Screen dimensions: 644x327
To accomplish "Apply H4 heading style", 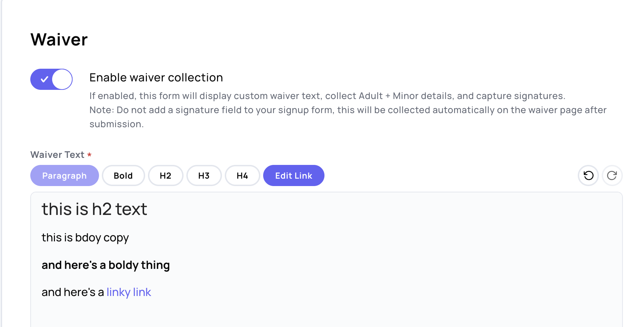I will coord(242,175).
